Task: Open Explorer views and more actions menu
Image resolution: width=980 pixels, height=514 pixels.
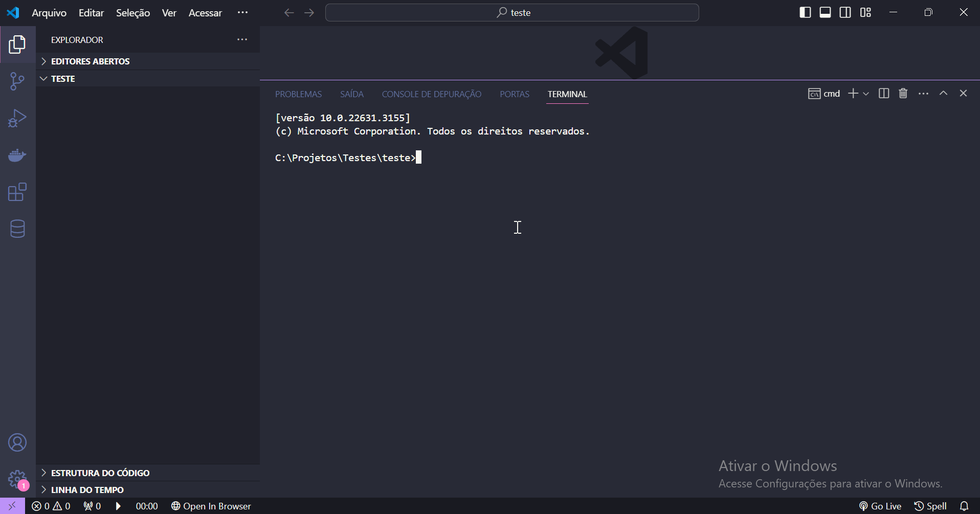Action: pyautogui.click(x=242, y=39)
